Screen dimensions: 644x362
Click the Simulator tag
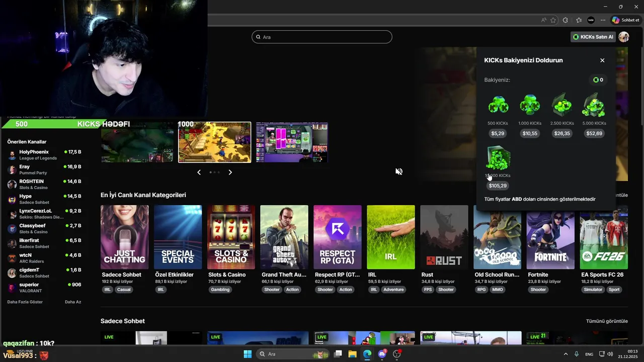593,290
